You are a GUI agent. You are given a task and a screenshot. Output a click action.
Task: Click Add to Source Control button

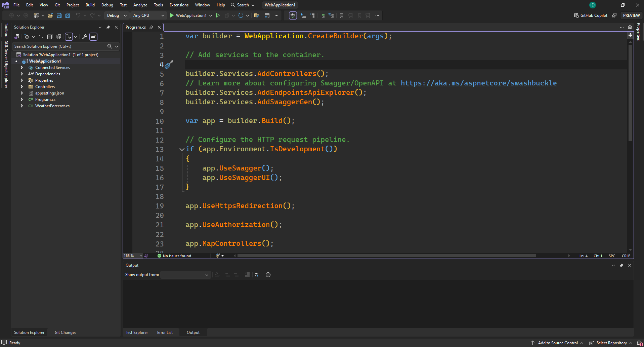click(x=558, y=343)
